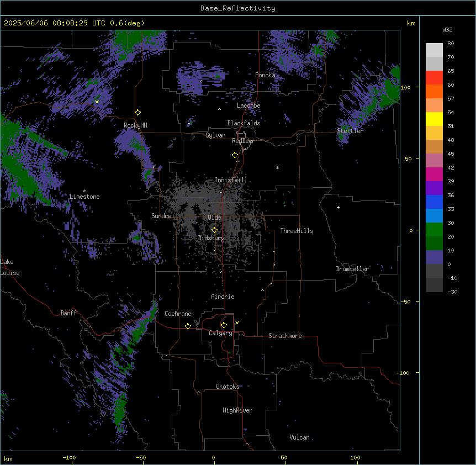
Task: Click the Drumheller label
Action: click(352, 269)
